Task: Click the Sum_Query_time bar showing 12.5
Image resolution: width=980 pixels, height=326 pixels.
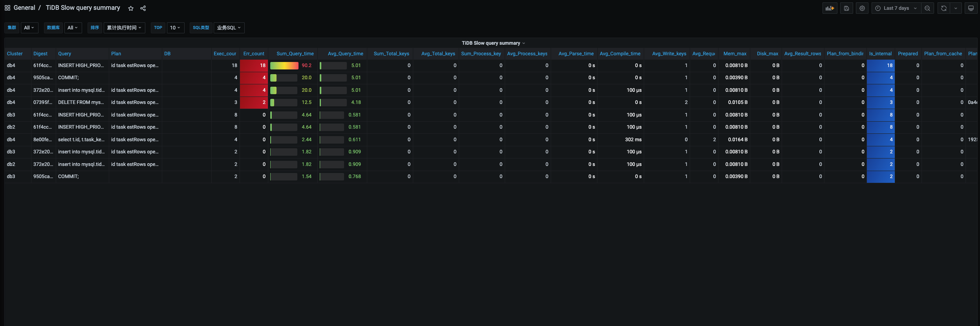Action: click(284, 102)
